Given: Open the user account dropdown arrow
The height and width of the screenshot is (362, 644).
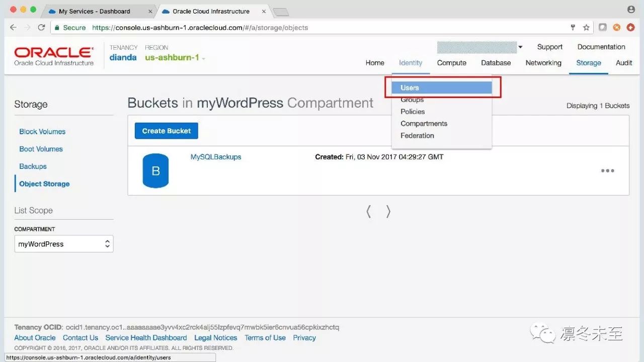Looking at the screenshot, I should coord(520,47).
